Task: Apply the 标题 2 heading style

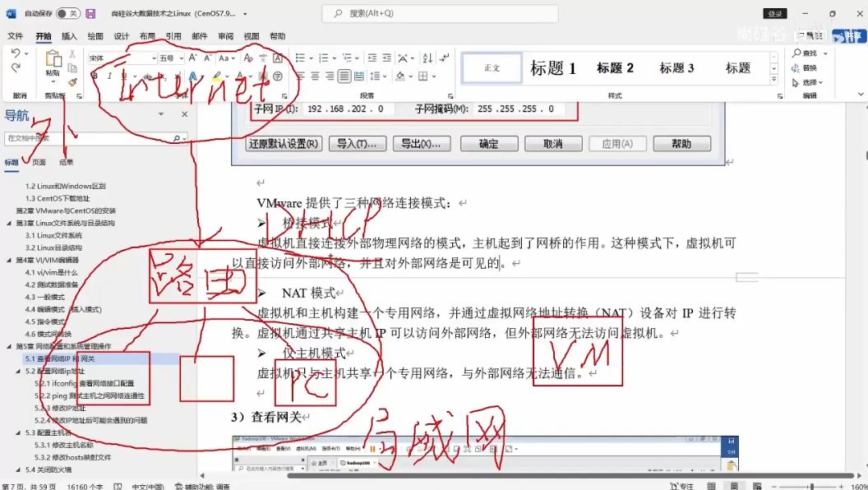Action: (x=615, y=68)
